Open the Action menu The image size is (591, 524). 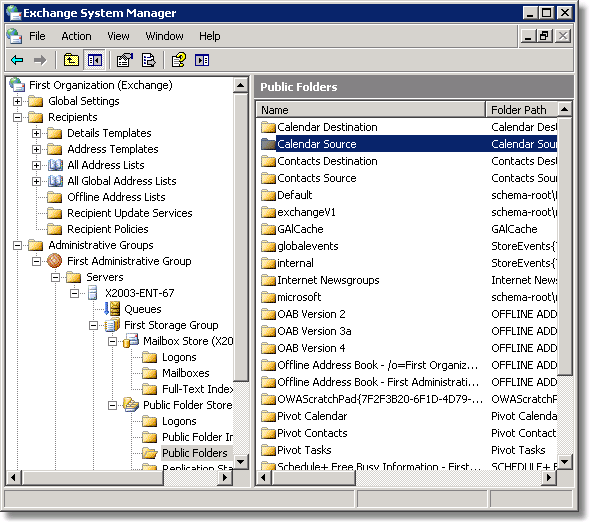pos(76,36)
